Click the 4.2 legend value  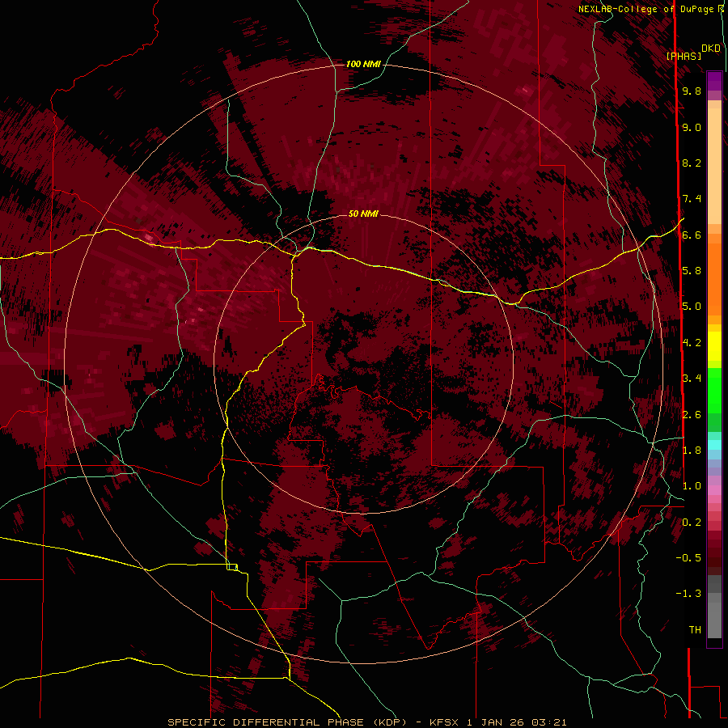(692, 343)
